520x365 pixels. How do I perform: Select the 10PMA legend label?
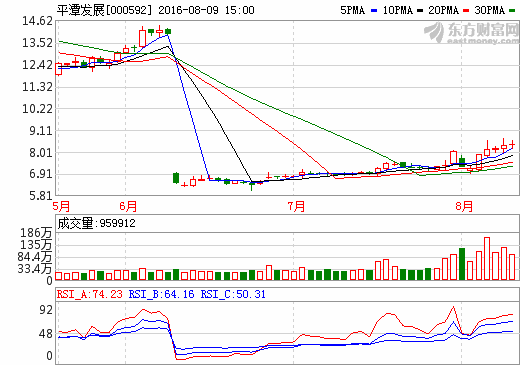click(397, 10)
